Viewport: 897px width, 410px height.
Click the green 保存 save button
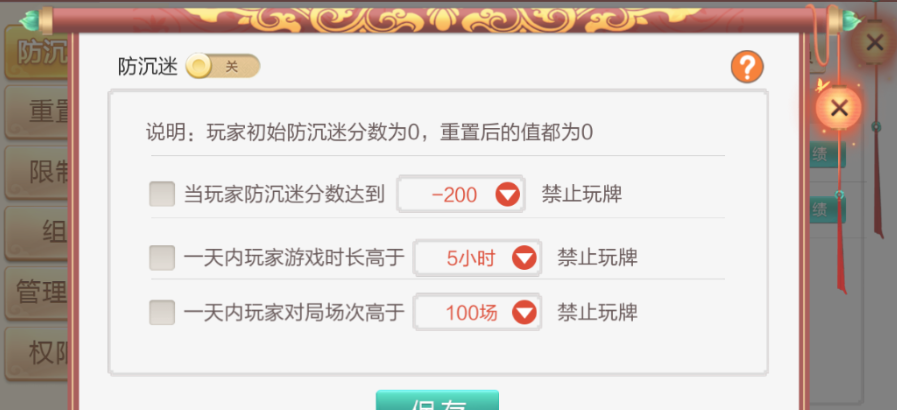(437, 400)
